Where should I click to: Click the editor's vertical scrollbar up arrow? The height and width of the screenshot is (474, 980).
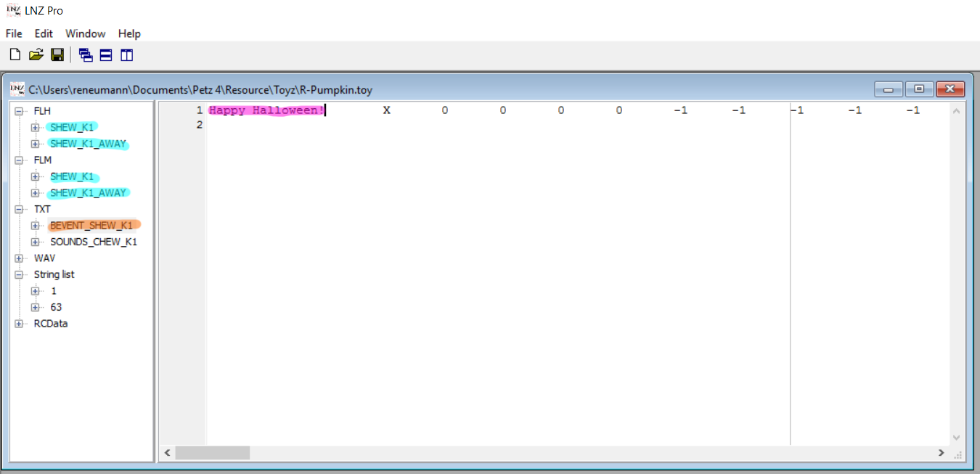tap(956, 110)
